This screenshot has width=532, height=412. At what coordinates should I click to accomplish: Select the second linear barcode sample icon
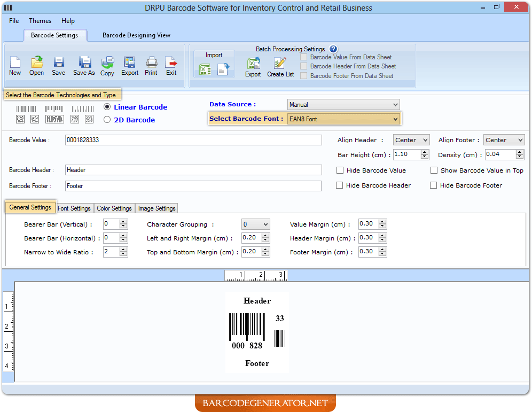click(x=54, y=109)
